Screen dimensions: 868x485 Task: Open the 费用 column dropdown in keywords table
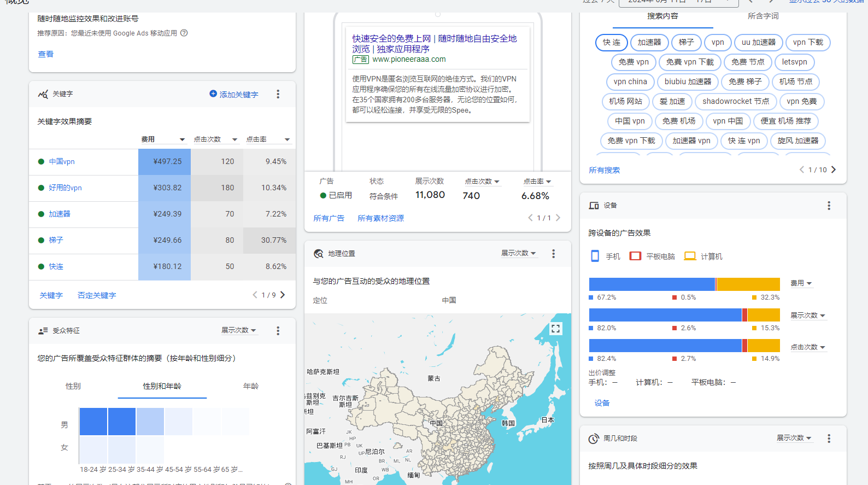pyautogui.click(x=182, y=140)
